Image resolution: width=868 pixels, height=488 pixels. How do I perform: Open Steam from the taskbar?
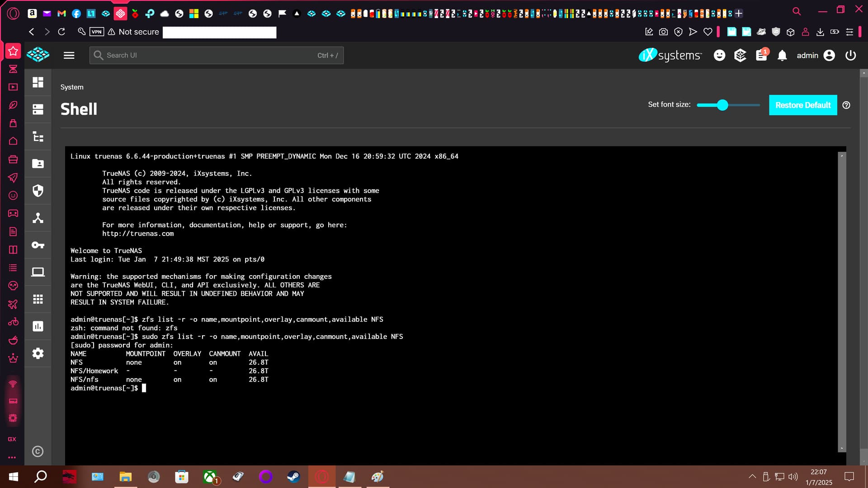[x=293, y=477]
